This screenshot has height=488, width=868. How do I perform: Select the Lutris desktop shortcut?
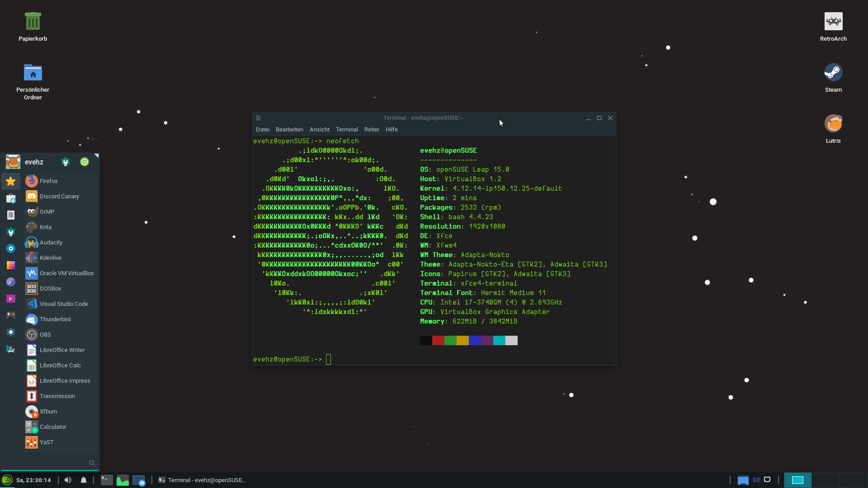tap(833, 129)
